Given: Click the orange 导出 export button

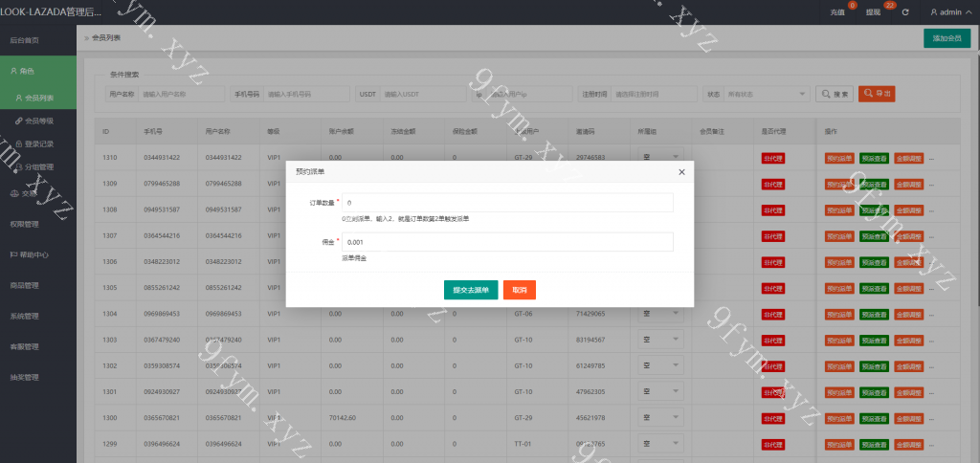Looking at the screenshot, I should pyautogui.click(x=877, y=94).
